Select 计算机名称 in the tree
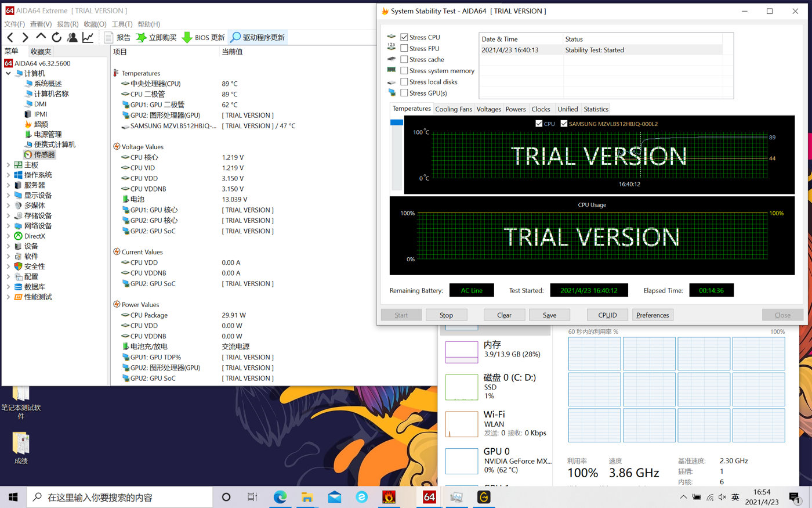The width and height of the screenshot is (812, 508). tap(51, 94)
